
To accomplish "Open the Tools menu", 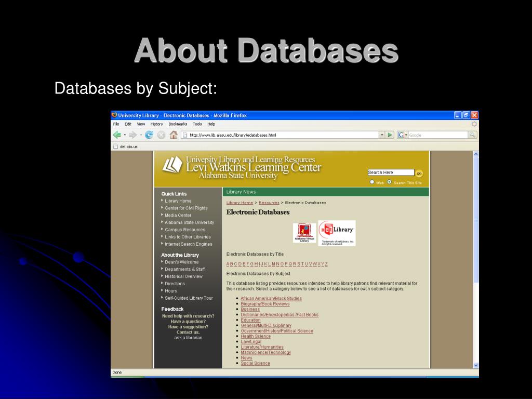I will click(x=197, y=124).
